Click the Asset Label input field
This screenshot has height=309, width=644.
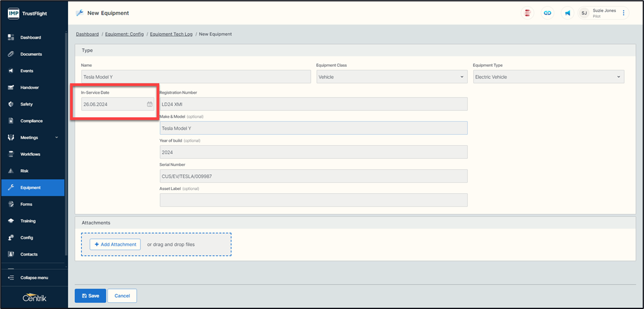(x=313, y=200)
